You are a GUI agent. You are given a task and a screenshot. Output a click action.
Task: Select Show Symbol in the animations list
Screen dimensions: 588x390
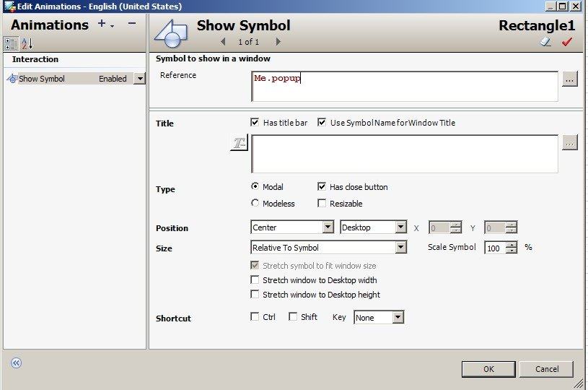point(42,79)
